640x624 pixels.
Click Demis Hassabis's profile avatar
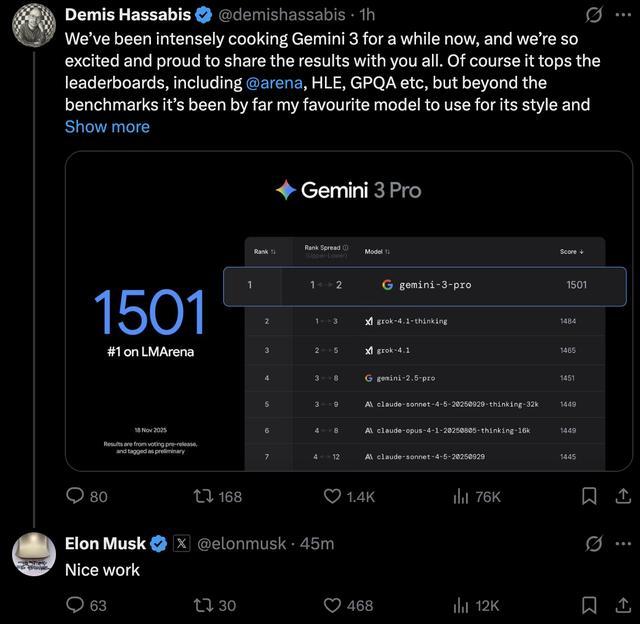34,24
